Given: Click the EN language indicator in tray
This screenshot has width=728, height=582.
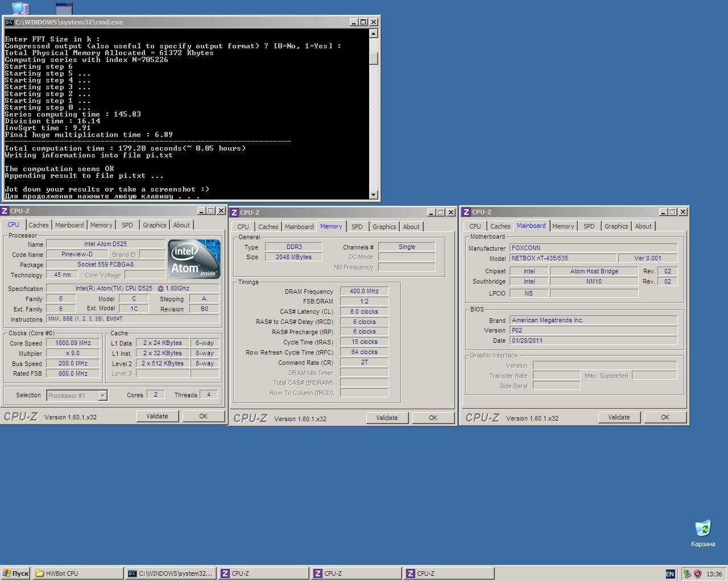Looking at the screenshot, I should pyautogui.click(x=670, y=574).
